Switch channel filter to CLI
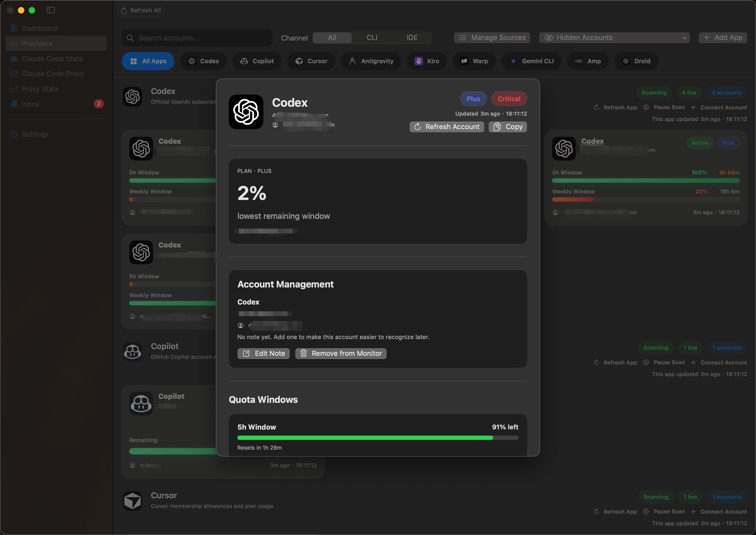The image size is (756, 535). click(x=372, y=38)
